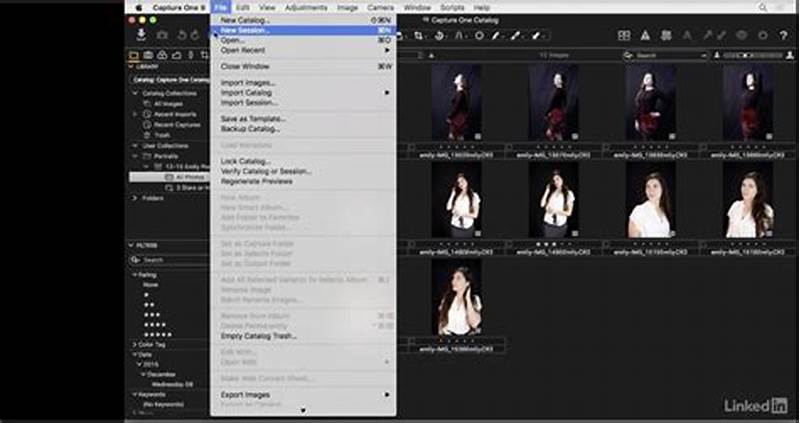Choose Regenerate Previews menu entry

coord(304,181)
